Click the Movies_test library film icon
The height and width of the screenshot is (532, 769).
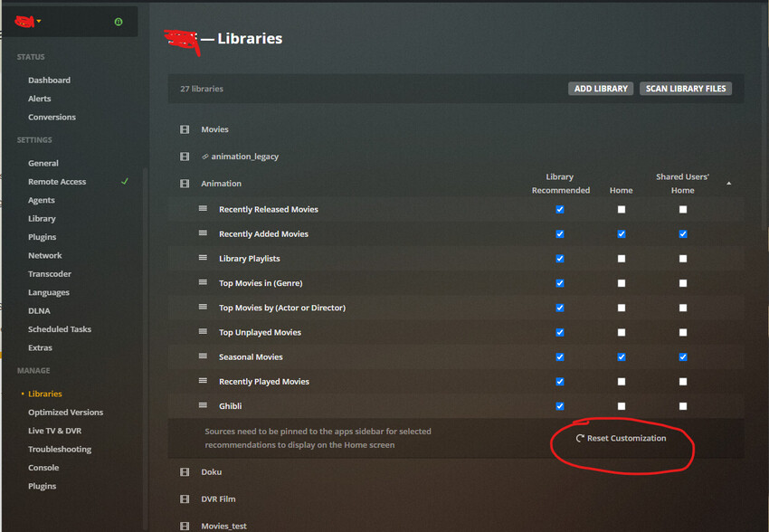click(x=185, y=526)
